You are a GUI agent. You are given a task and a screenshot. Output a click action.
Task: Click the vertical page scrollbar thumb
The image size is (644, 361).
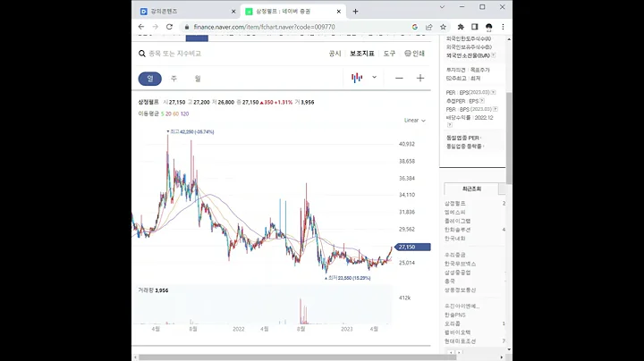click(509, 139)
